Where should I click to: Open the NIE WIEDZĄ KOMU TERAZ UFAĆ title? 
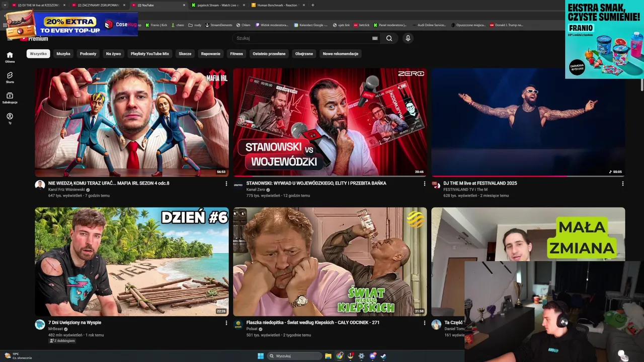(x=109, y=184)
